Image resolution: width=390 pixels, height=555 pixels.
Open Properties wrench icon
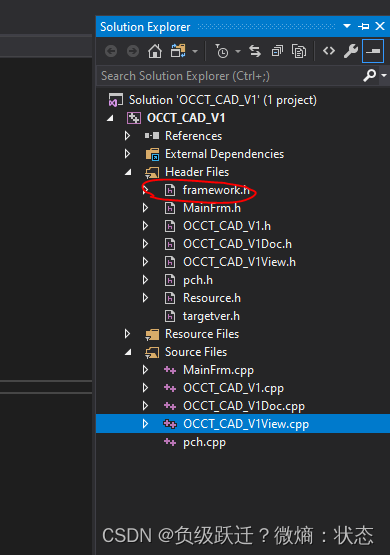[x=351, y=51]
